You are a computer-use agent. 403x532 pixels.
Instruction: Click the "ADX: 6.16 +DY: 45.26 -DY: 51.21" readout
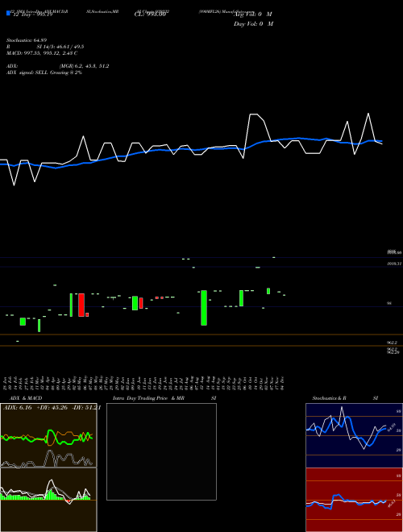52,408
